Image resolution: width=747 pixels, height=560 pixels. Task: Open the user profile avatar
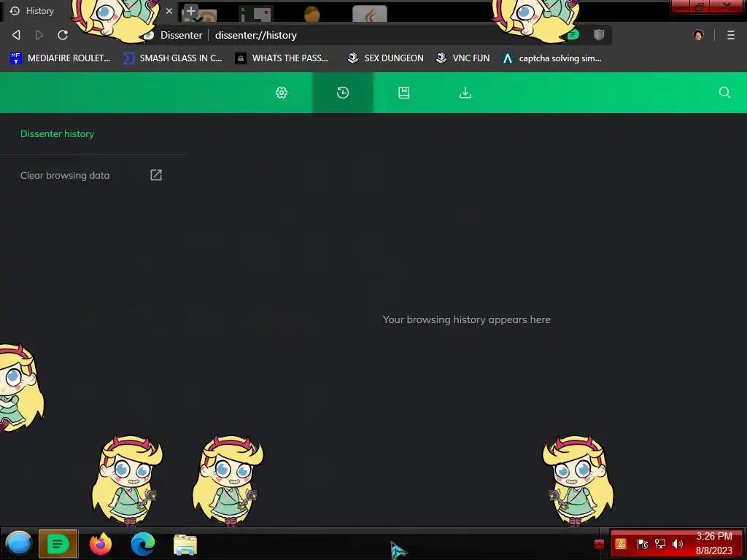(x=698, y=35)
